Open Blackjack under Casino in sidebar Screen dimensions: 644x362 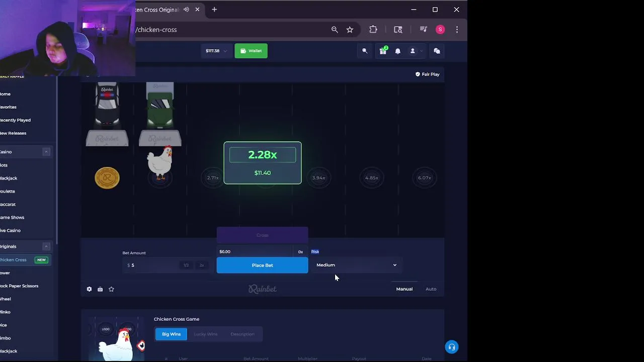[x=9, y=178]
